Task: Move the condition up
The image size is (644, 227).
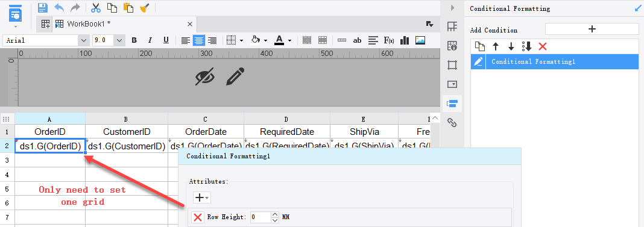Action: tap(495, 46)
